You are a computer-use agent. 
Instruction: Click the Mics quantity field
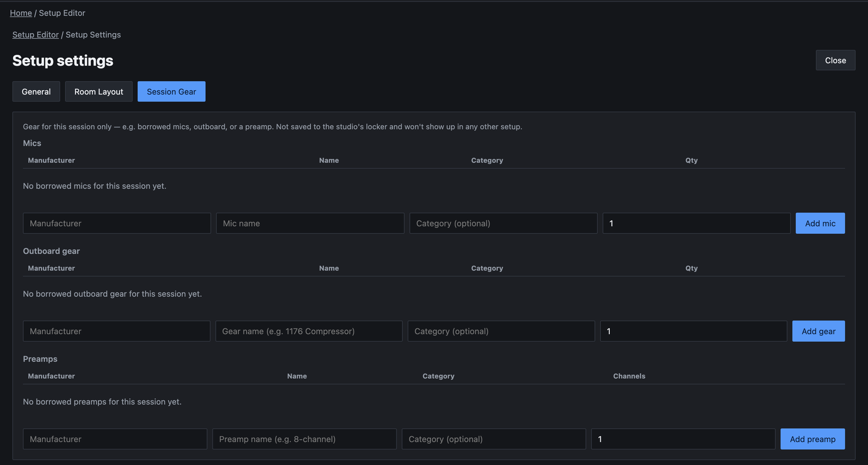[697, 223]
